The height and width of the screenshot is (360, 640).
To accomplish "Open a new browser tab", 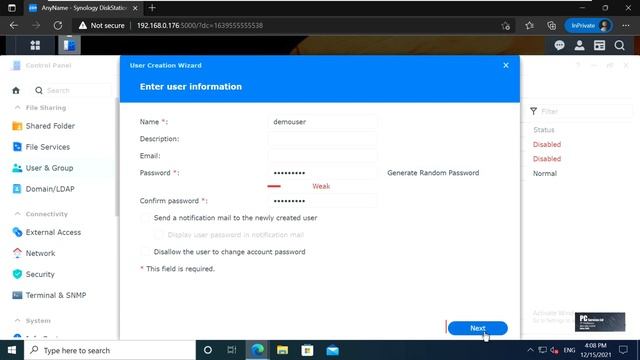I will tap(152, 8).
